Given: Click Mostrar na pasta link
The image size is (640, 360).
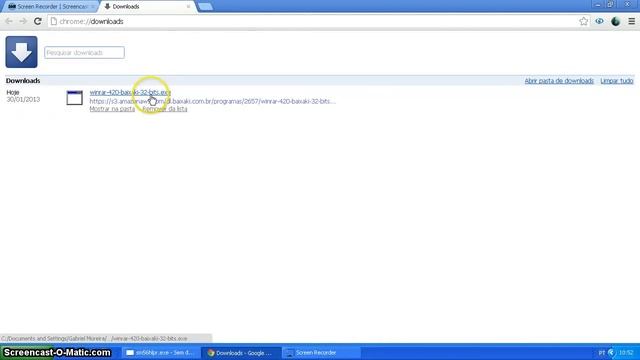Looking at the screenshot, I should pos(112,109).
